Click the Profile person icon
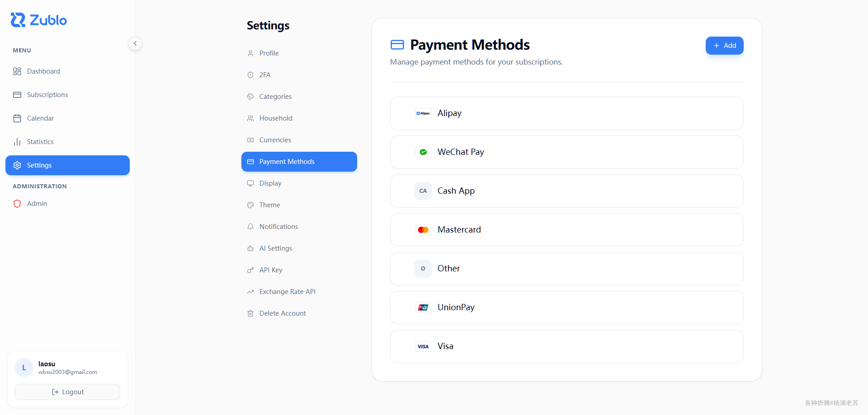Image resolution: width=868 pixels, height=415 pixels. 250,53
